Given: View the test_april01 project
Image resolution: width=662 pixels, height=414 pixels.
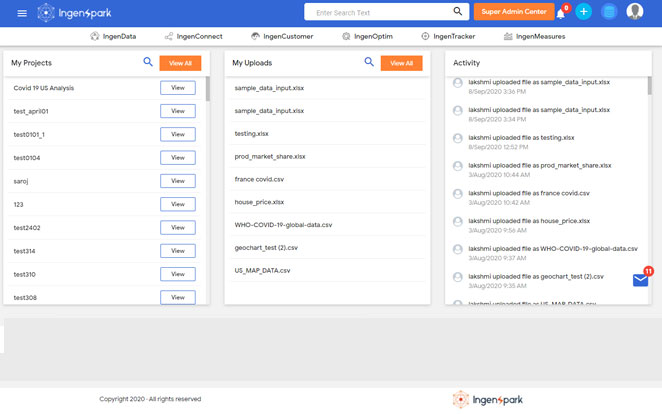Looking at the screenshot, I should [x=178, y=111].
